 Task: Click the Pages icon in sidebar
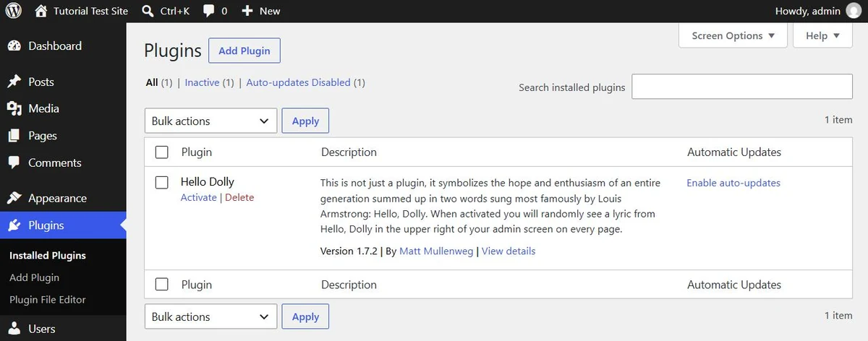pyautogui.click(x=14, y=136)
